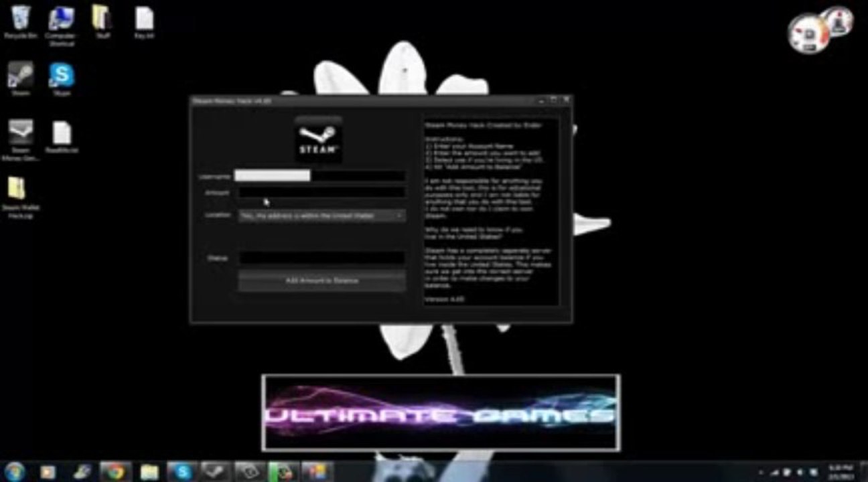The width and height of the screenshot is (868, 482).
Task: Select the Steam shortcut on the desktop
Action: coord(20,79)
